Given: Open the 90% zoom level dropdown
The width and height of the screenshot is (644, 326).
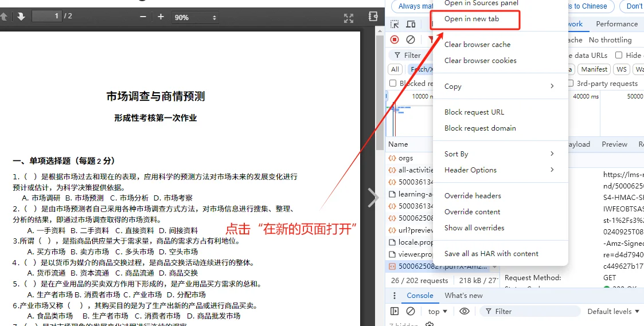Looking at the screenshot, I should pos(195,17).
